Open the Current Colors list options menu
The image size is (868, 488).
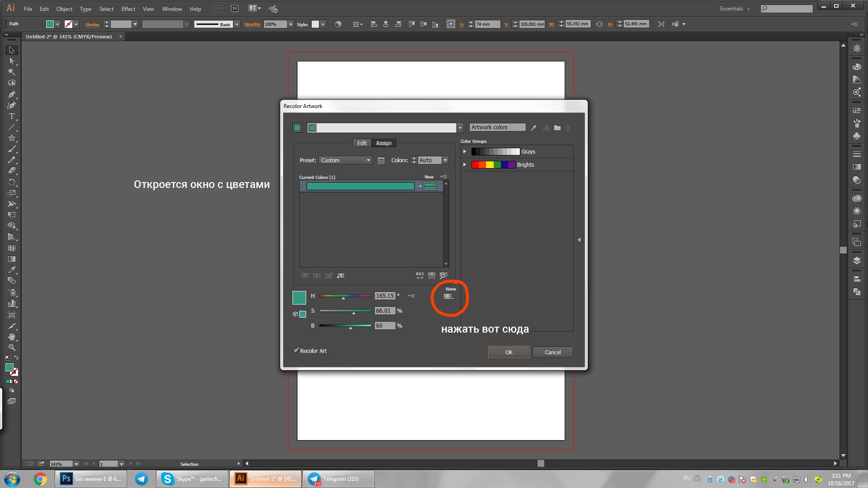click(444, 177)
